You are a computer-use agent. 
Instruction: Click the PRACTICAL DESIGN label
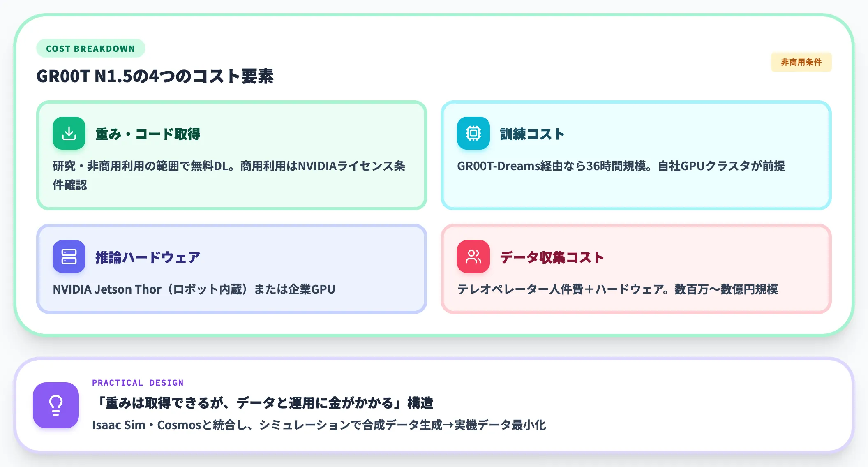[138, 383]
